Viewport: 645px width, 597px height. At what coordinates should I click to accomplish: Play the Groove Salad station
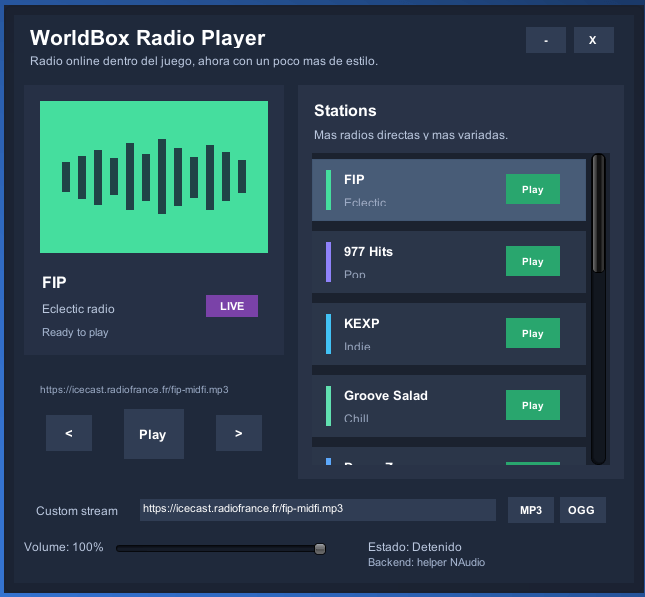(533, 405)
